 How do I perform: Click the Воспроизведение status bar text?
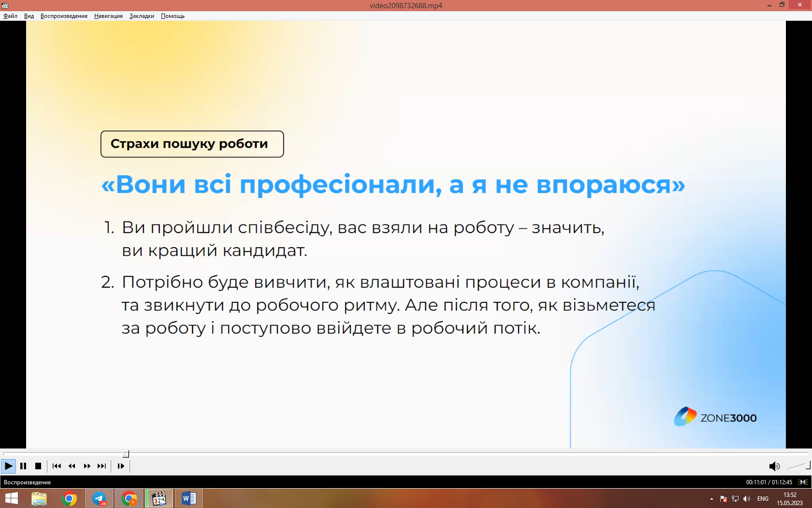pyautogui.click(x=27, y=482)
